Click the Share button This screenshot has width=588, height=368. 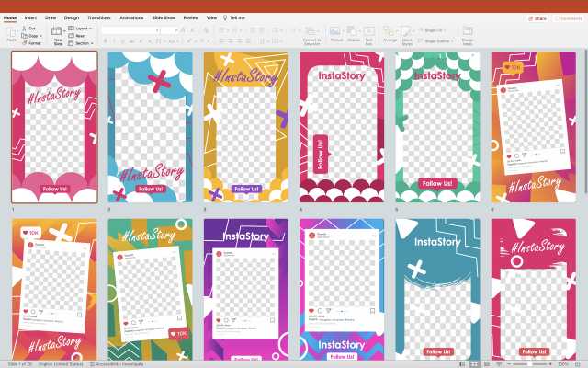pos(537,17)
